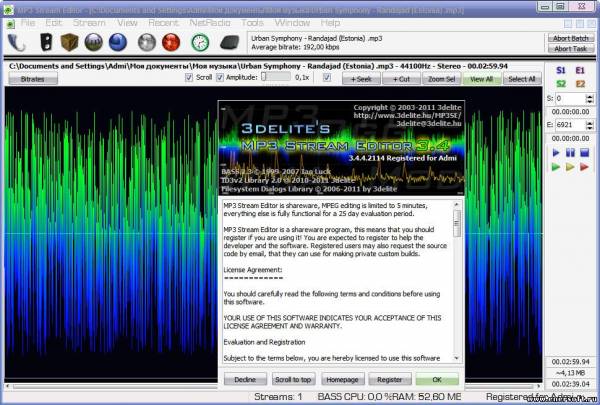Open the Recent menu
Image resolution: width=600 pixels, height=405 pixels.
(x=163, y=23)
